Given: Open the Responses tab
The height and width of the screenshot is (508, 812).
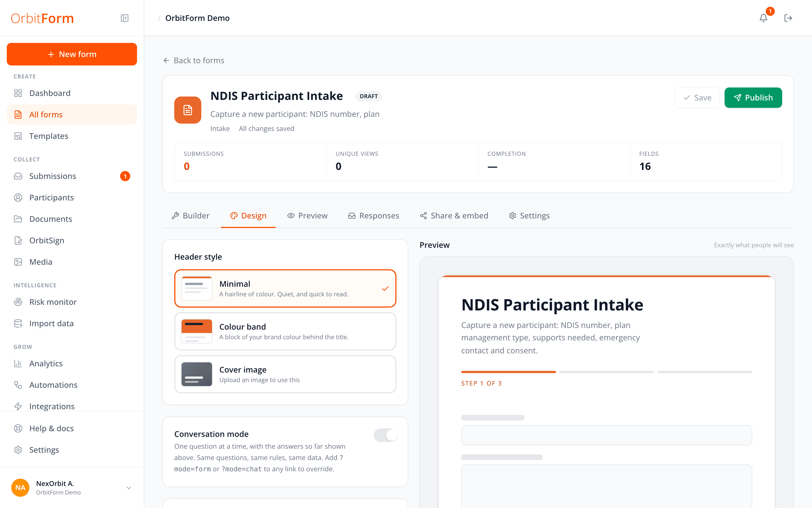Looking at the screenshot, I should click(374, 216).
